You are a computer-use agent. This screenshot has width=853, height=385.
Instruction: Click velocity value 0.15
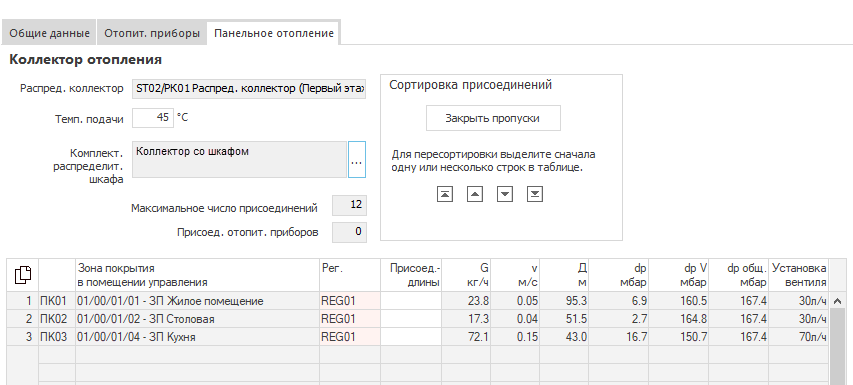pyautogui.click(x=515, y=337)
